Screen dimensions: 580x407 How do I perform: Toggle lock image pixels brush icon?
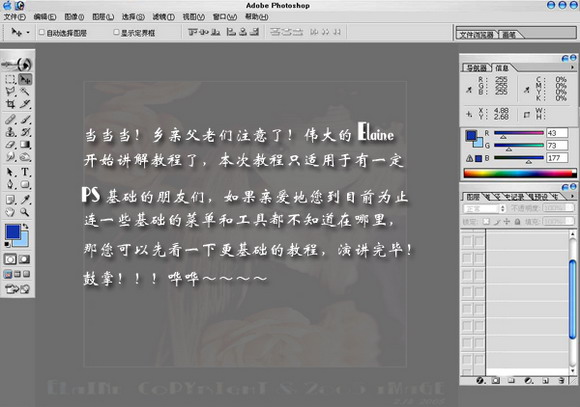click(x=497, y=222)
